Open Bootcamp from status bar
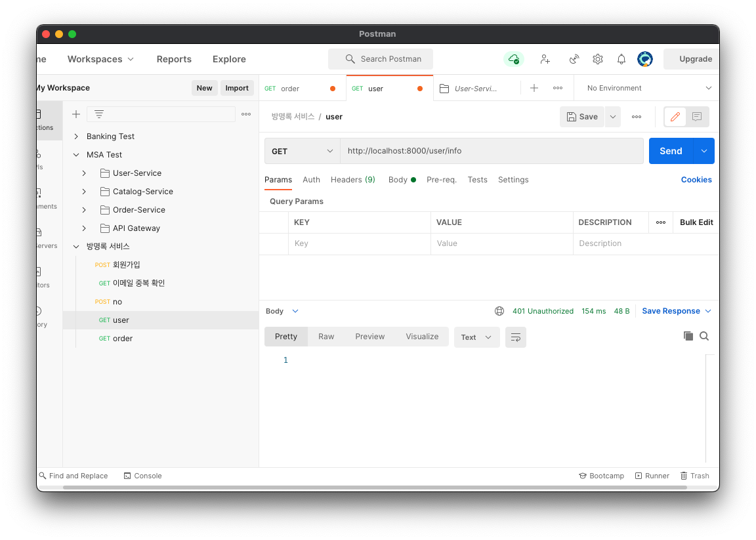Screen dimensions: 756x540 click(601, 476)
